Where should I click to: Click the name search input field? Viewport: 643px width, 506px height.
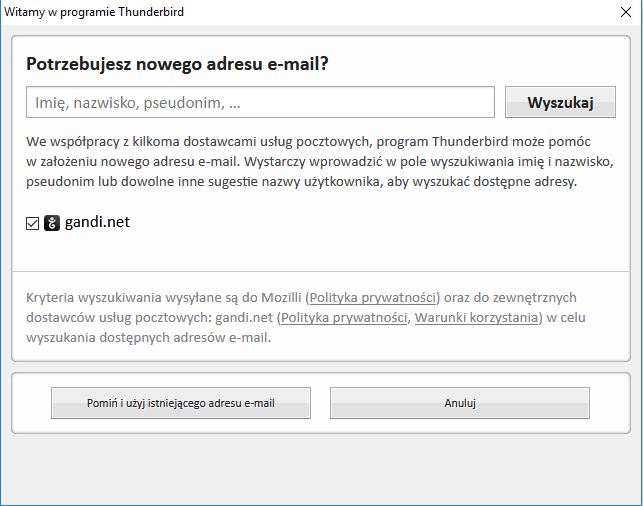[x=260, y=102]
